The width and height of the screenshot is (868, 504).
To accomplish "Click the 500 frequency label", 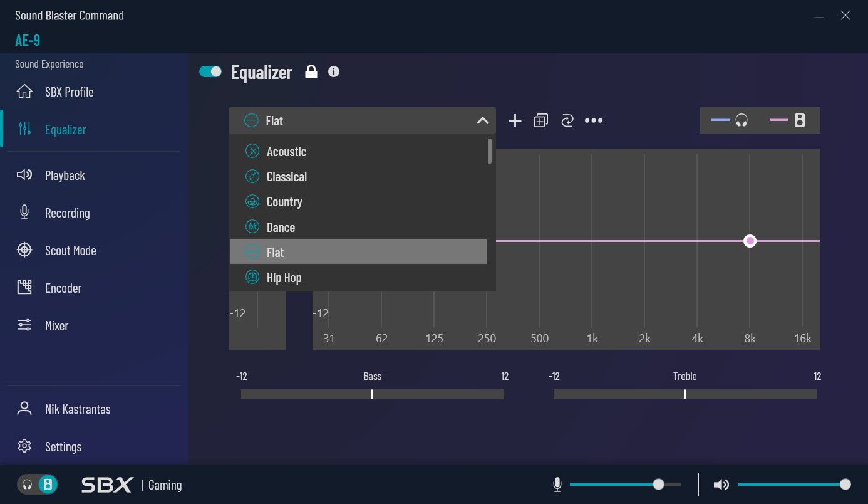I will click(x=539, y=338).
